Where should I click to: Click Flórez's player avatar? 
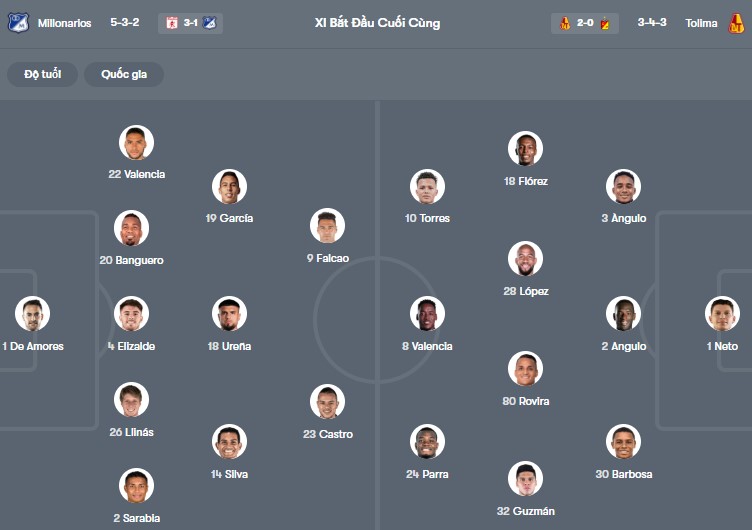(x=525, y=149)
